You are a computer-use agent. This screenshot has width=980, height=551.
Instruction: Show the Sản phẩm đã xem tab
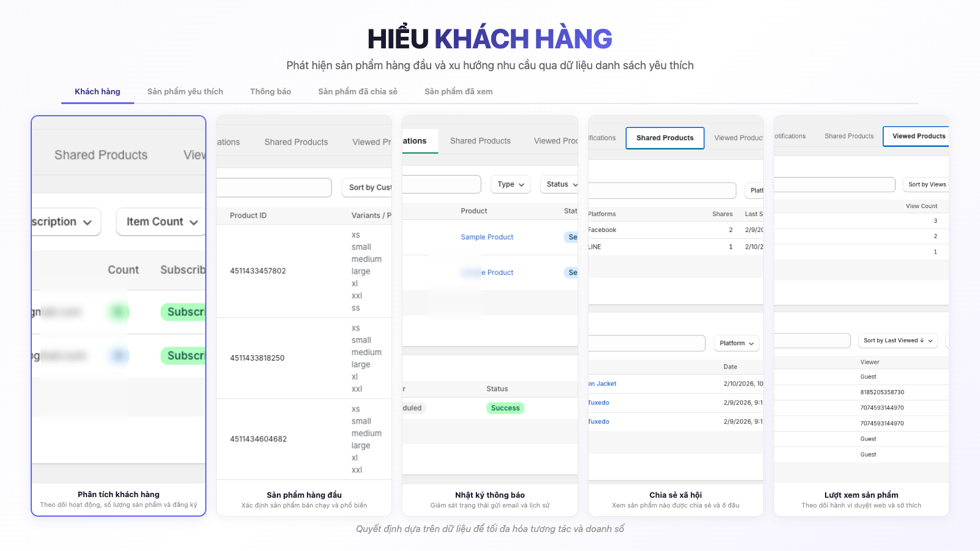pos(458,92)
